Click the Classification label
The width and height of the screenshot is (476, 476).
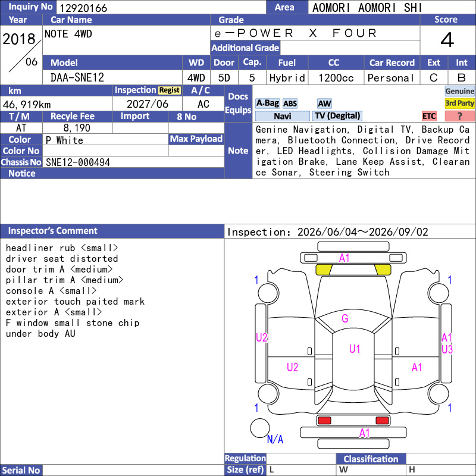click(x=371, y=459)
